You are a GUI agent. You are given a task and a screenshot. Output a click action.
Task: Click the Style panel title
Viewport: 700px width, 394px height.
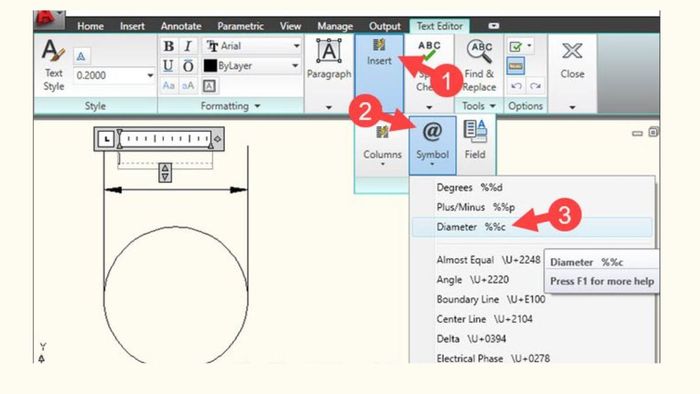click(x=95, y=106)
